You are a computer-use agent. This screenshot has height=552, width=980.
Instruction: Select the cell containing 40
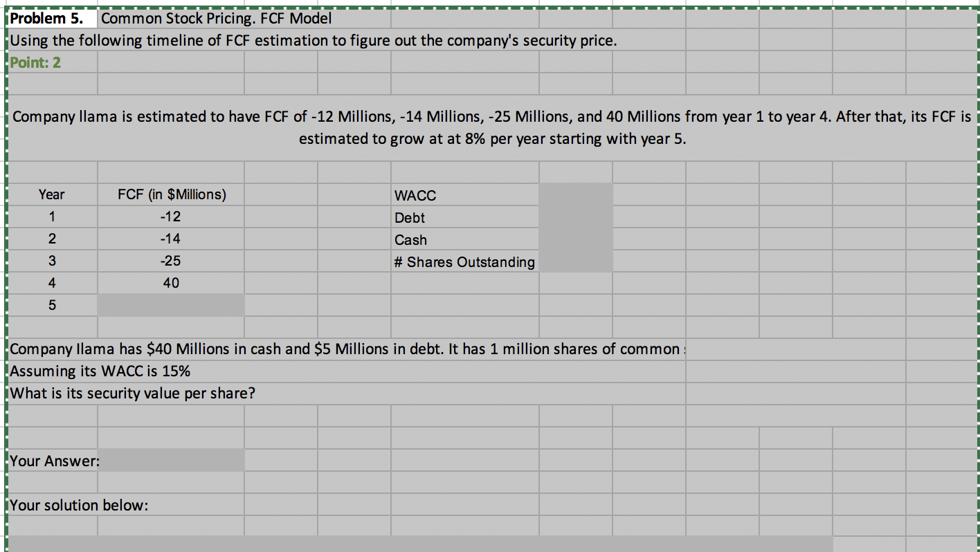pyautogui.click(x=170, y=283)
